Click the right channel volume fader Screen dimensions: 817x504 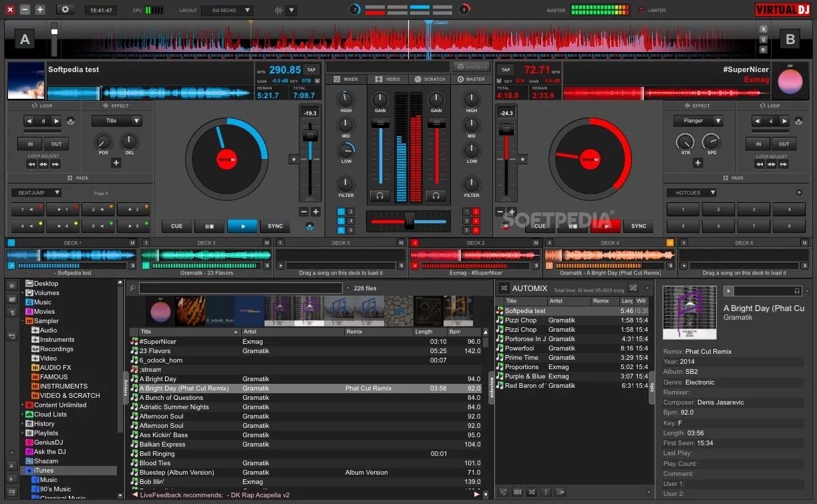[x=436, y=123]
